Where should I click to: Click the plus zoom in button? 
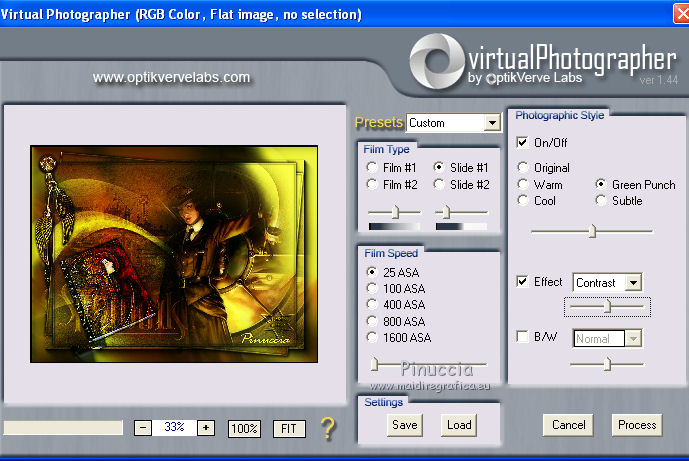206,428
